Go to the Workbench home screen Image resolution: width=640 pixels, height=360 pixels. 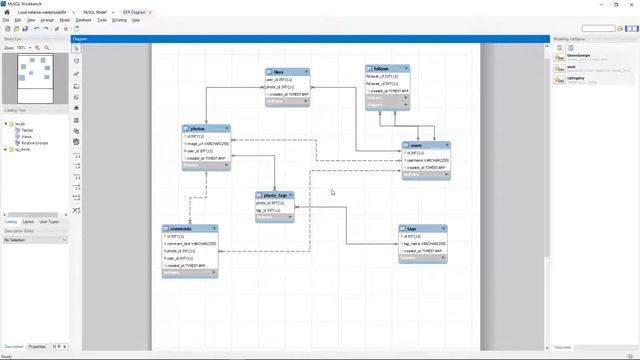click(x=7, y=12)
